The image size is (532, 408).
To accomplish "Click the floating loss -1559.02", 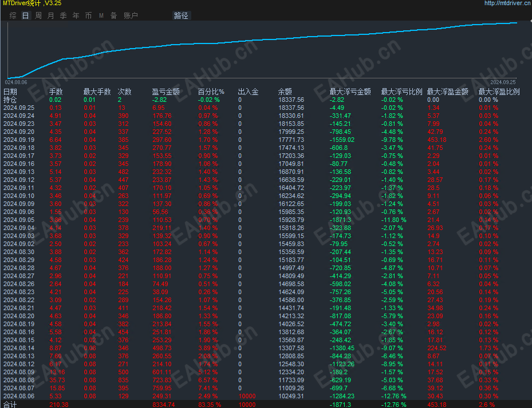I will [342, 140].
